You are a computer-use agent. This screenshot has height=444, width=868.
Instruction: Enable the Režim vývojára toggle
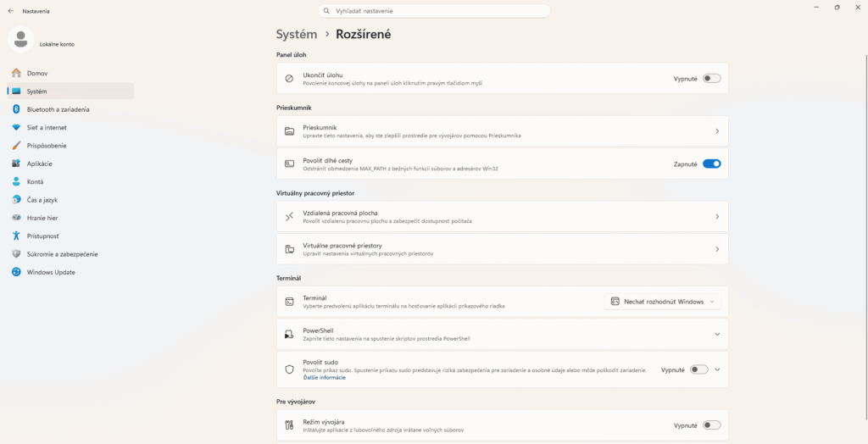point(712,425)
